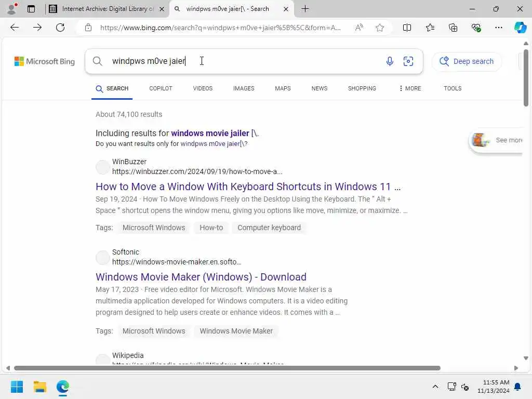This screenshot has width=532, height=399.
Task: Click the browser forward arrow
Action: pyautogui.click(x=37, y=28)
